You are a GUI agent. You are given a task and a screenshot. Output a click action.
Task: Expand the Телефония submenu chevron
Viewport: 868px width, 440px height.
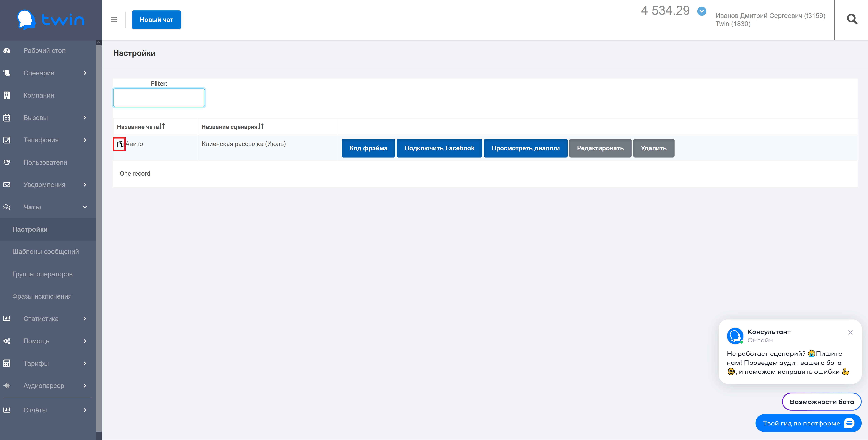point(85,140)
